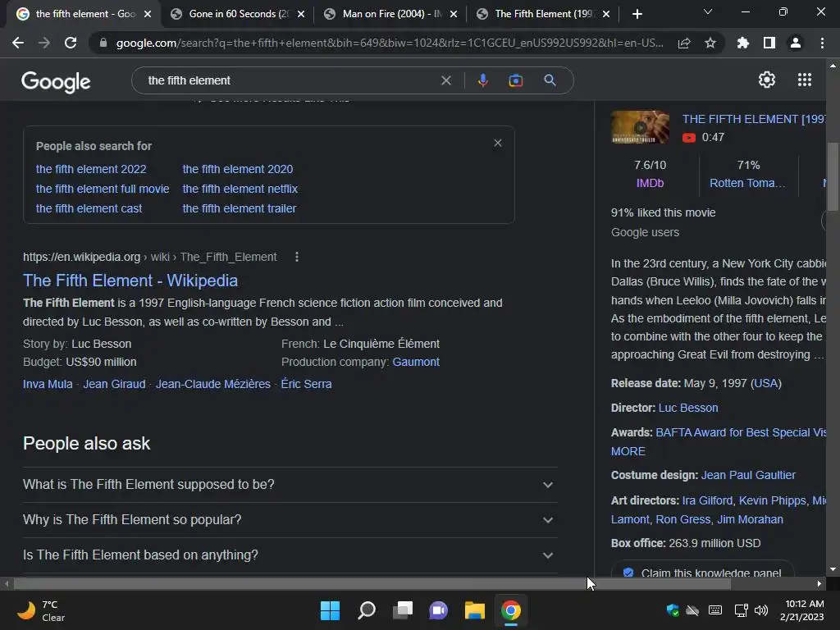Image resolution: width=840 pixels, height=630 pixels.
Task: Open Task View on the taskbar
Action: click(x=403, y=610)
